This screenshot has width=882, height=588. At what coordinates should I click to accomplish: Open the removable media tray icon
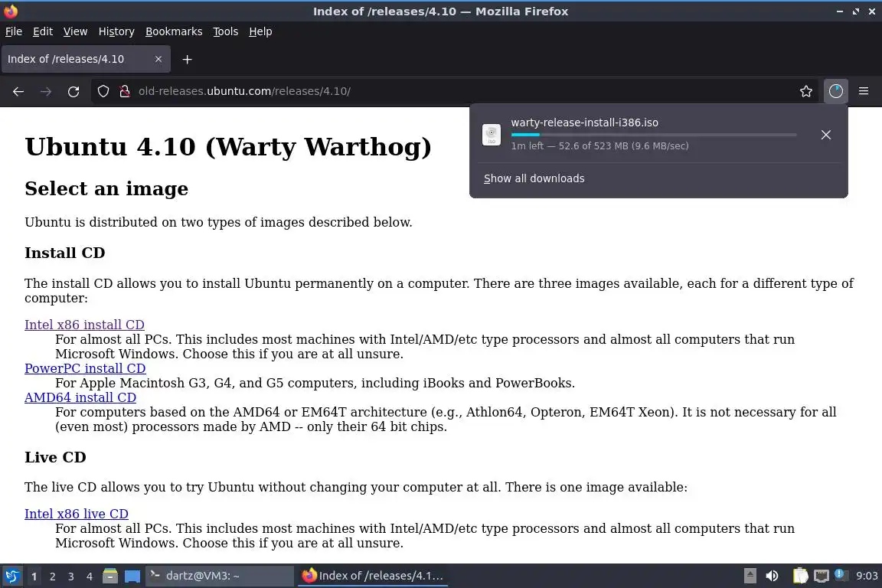click(750, 577)
